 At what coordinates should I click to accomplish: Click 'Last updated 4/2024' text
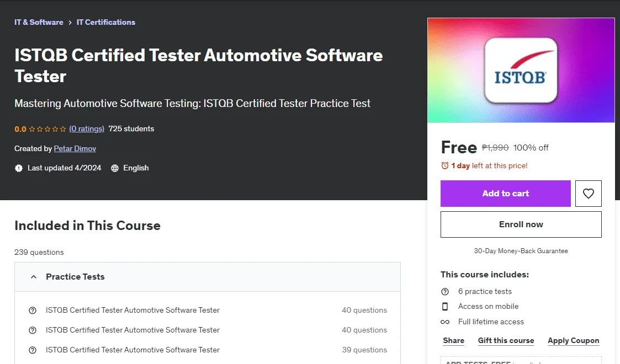click(65, 168)
